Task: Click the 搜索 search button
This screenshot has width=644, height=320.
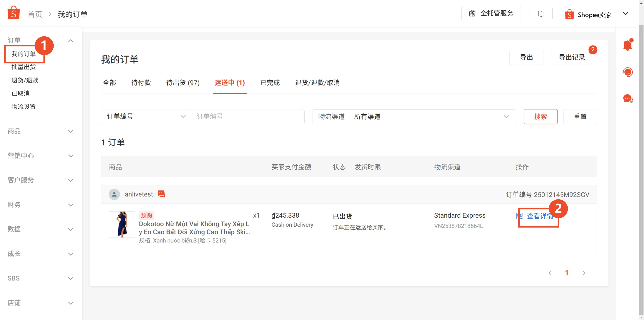Action: [541, 116]
